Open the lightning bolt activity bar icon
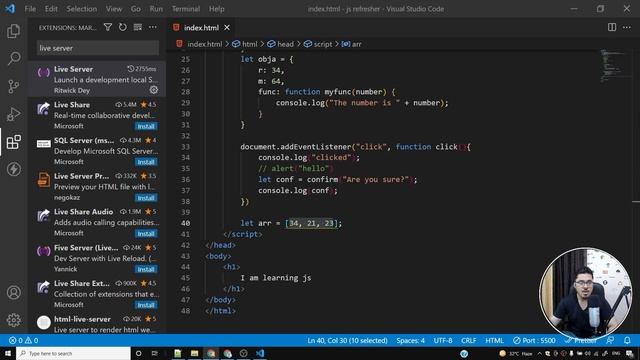 click(13, 169)
